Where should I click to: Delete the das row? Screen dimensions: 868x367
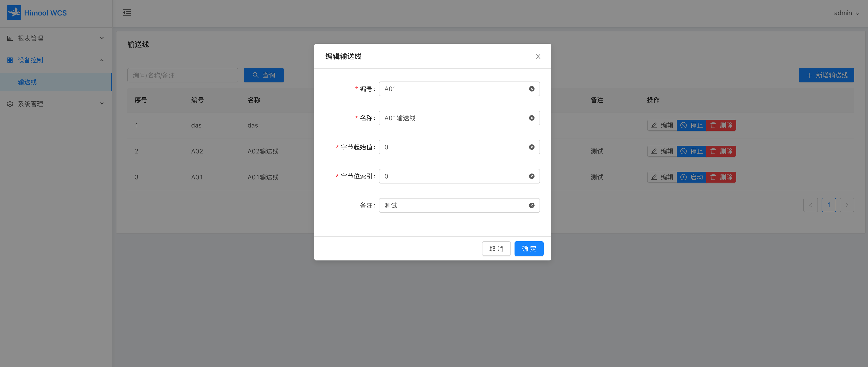point(721,125)
